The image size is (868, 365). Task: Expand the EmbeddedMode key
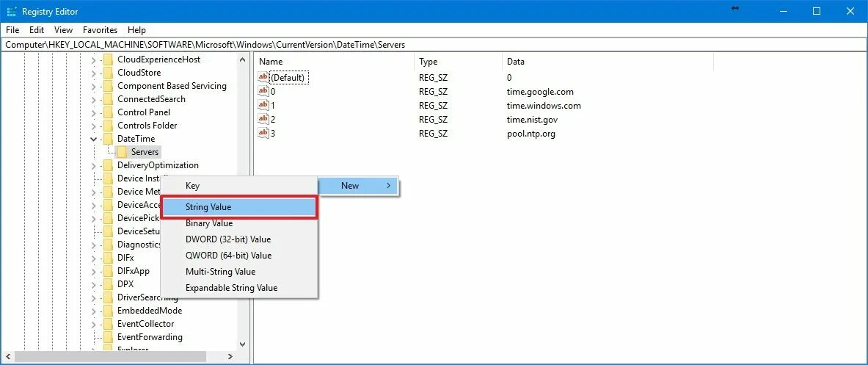(x=94, y=310)
